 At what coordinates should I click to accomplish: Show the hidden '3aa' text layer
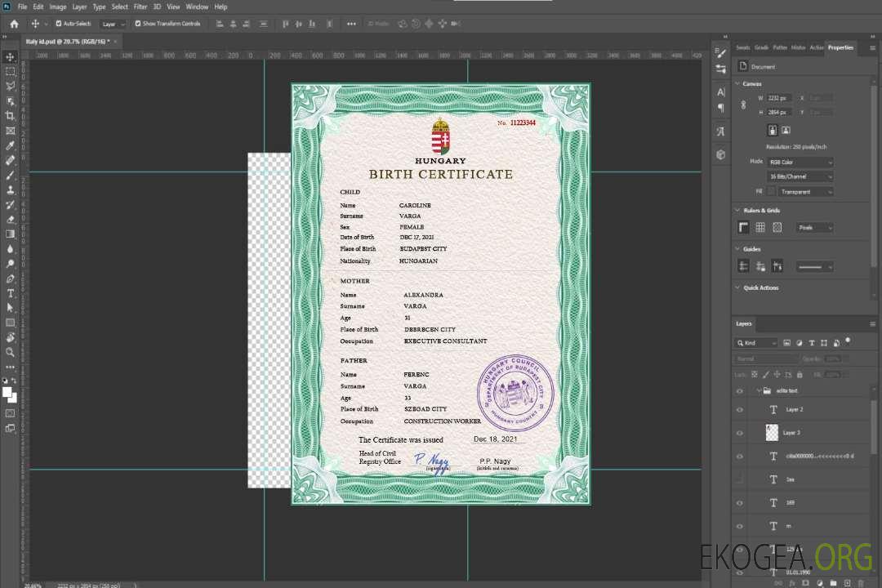[740, 479]
